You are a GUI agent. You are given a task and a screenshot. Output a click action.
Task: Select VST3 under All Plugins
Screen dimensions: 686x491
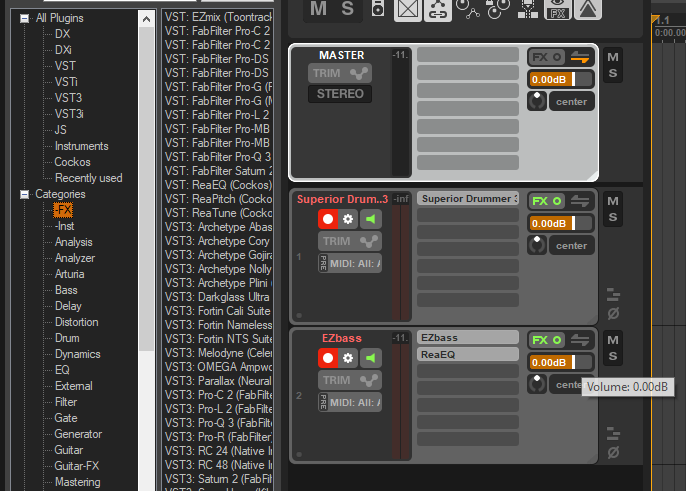[x=68, y=98]
